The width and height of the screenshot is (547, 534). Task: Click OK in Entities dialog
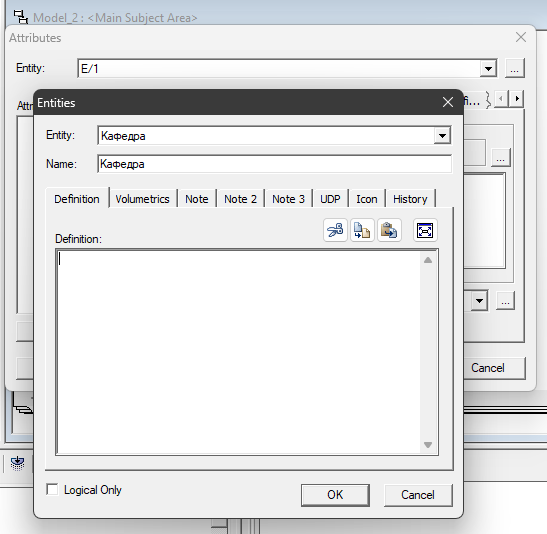coord(335,495)
